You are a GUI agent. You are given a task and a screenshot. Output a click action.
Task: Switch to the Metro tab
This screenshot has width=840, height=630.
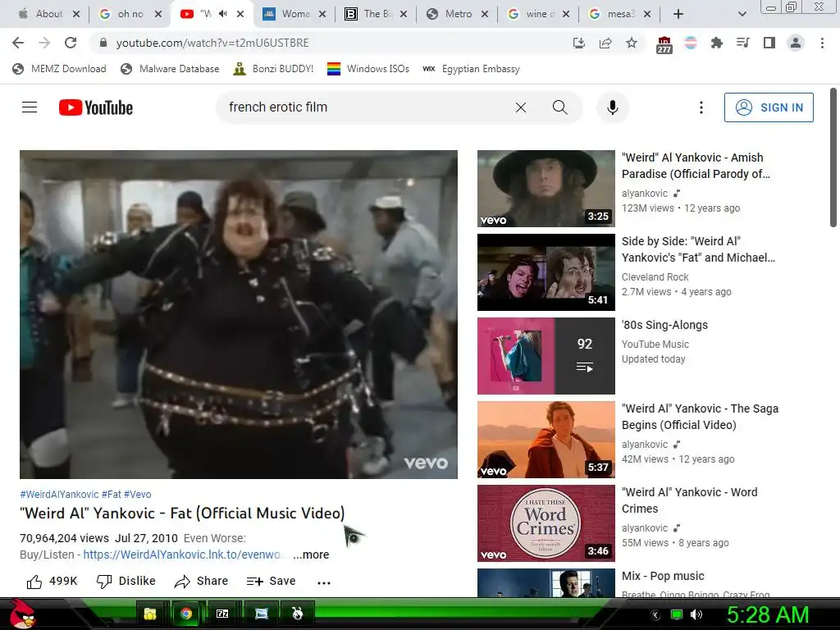pos(458,14)
